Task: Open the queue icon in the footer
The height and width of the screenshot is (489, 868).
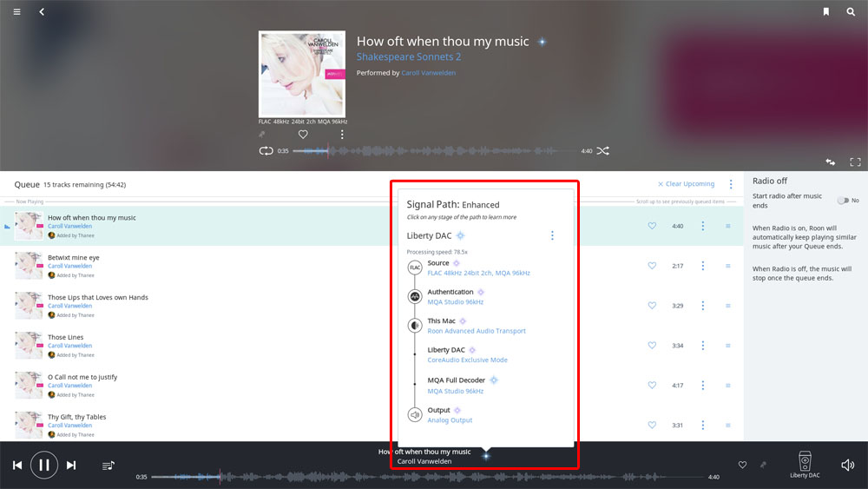Action: [x=108, y=466]
